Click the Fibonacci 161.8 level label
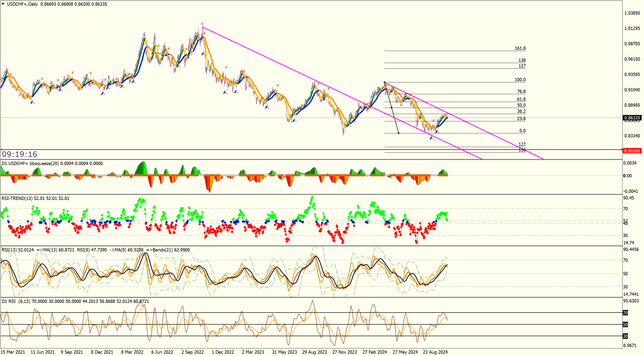Viewport: 644px width, 356px height. (520, 48)
